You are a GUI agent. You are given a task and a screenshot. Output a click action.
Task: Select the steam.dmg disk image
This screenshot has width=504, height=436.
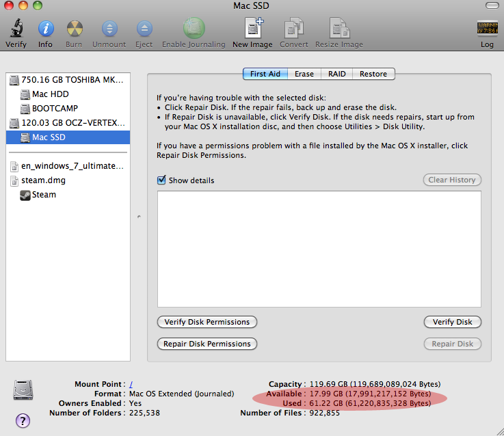coord(68,180)
